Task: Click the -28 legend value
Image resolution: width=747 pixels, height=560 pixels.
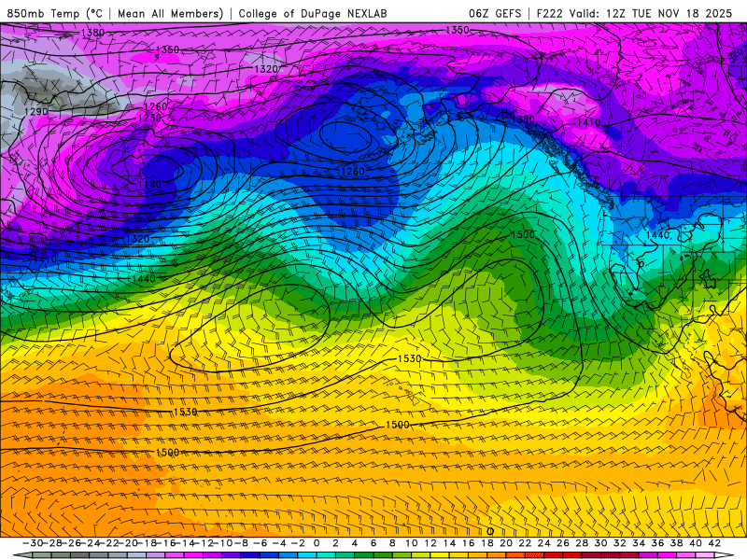Action: (52, 543)
